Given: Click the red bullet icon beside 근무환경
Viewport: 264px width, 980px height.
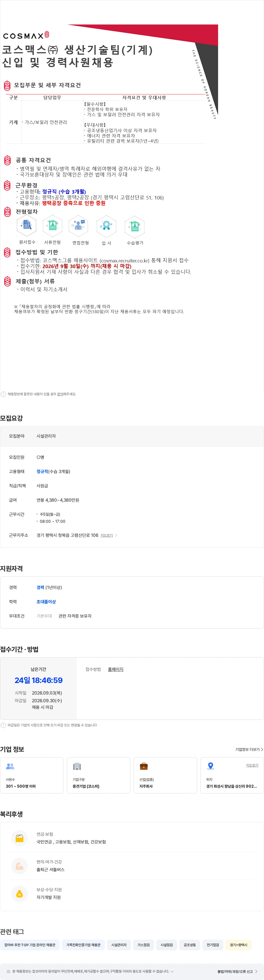Looking at the screenshot, I should coord(7,186).
